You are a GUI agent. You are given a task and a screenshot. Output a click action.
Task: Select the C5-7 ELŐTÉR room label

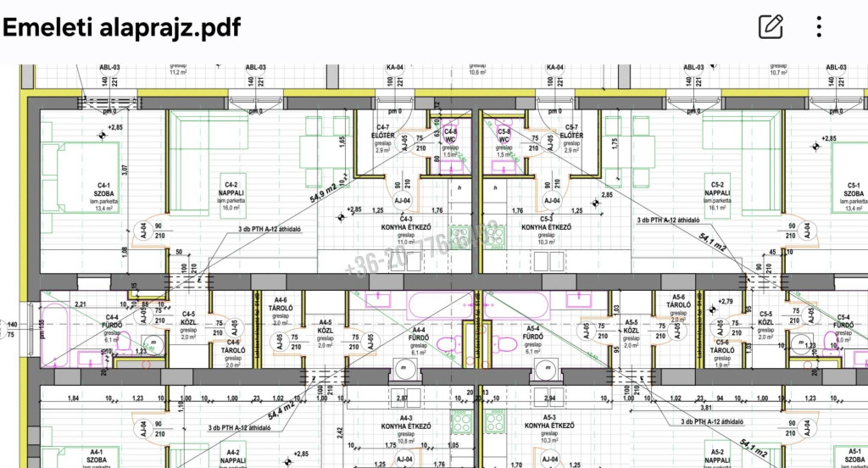point(571,136)
